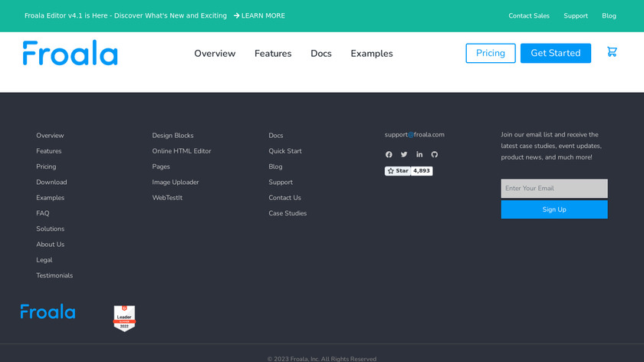Open the Online HTML Editor link
The image size is (644, 362).
pyautogui.click(x=182, y=151)
